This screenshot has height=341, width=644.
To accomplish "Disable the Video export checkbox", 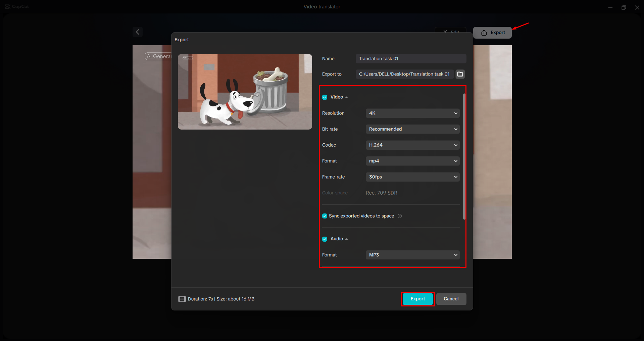I will (x=325, y=97).
